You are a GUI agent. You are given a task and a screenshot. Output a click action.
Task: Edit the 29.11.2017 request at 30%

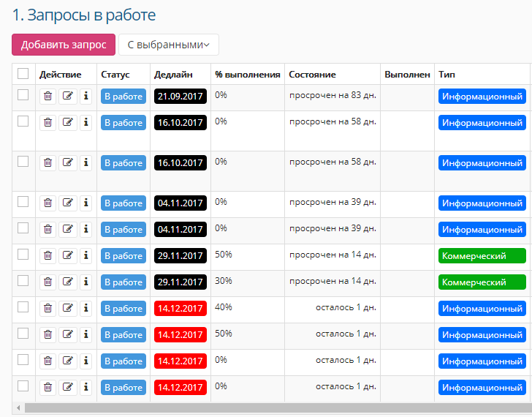pos(68,282)
